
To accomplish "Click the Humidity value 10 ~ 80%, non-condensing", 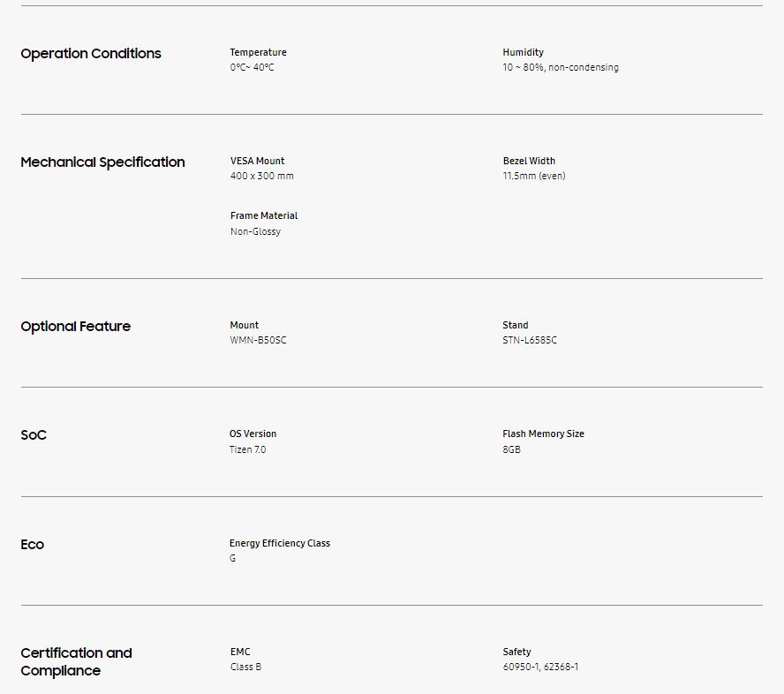I will 561,68.
